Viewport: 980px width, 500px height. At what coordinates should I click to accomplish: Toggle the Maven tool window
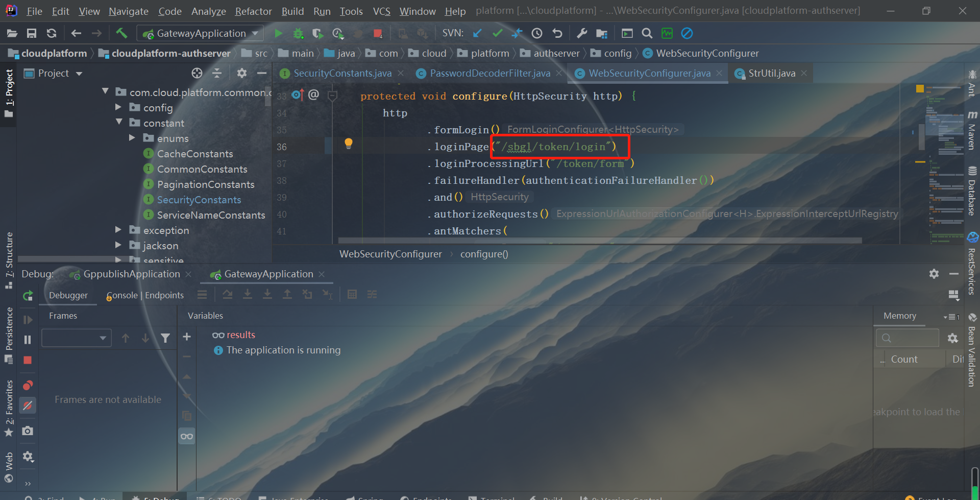972,130
